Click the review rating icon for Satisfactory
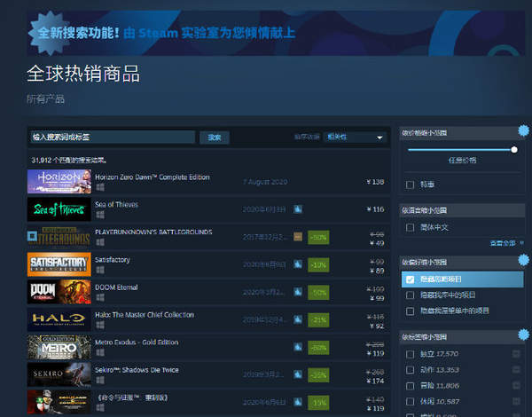This screenshot has height=417, width=532. coord(298,264)
